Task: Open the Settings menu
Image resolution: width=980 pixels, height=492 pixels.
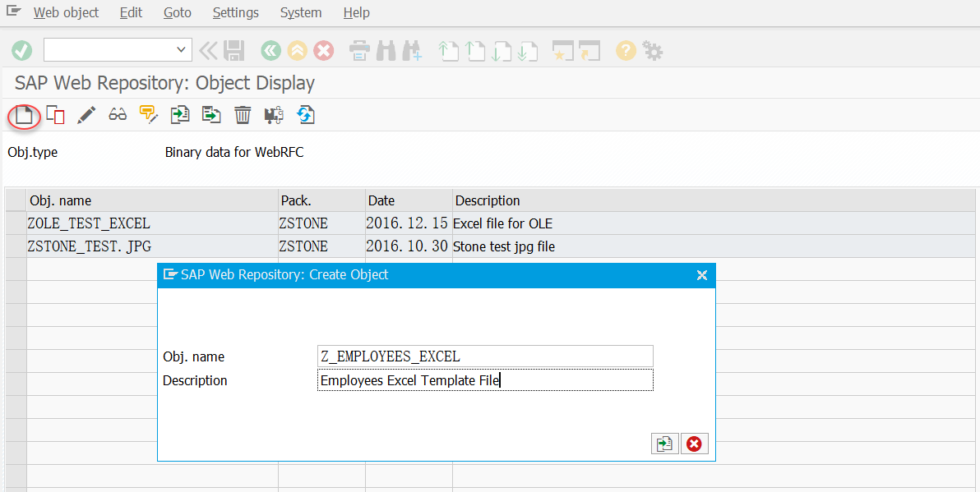Action: (x=235, y=12)
